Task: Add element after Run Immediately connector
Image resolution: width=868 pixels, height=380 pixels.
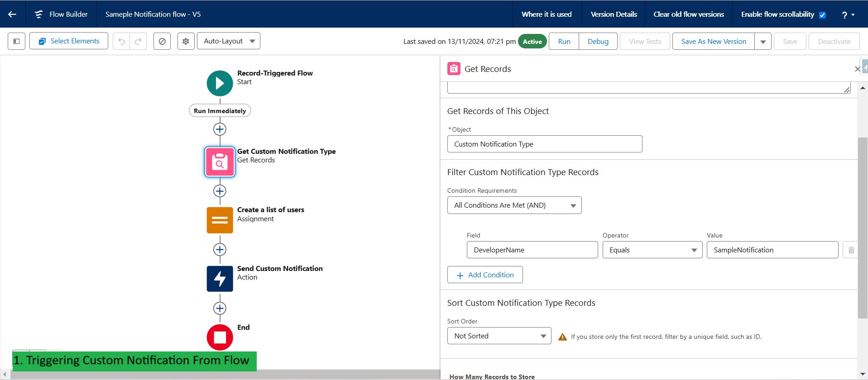Action: (220, 129)
